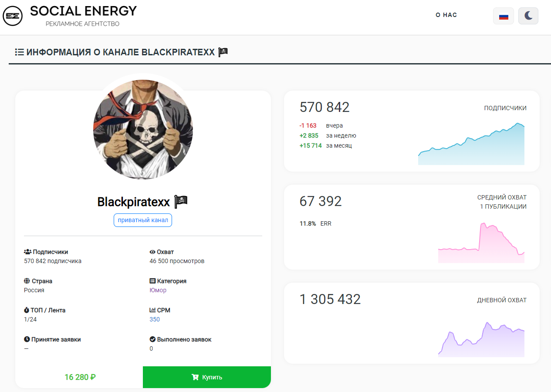Screen dimensions: 551x392
Task: Click the shopping cart icon
Action: tap(195, 377)
